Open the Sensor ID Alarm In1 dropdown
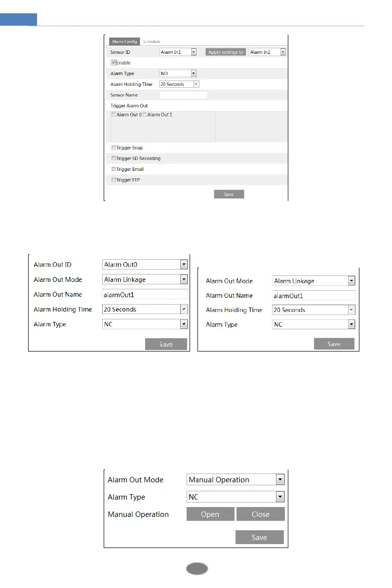392x588 pixels. coord(178,52)
